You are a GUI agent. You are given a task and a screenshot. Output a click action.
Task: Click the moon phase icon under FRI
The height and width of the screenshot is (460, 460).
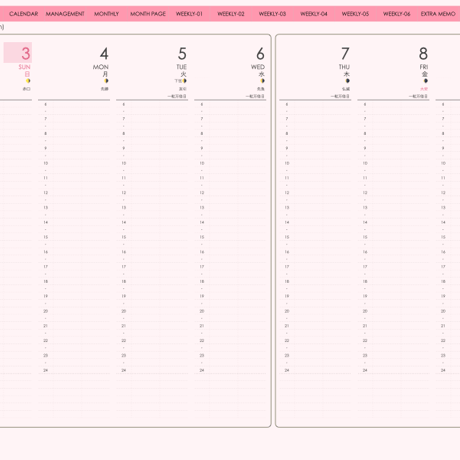(x=426, y=81)
